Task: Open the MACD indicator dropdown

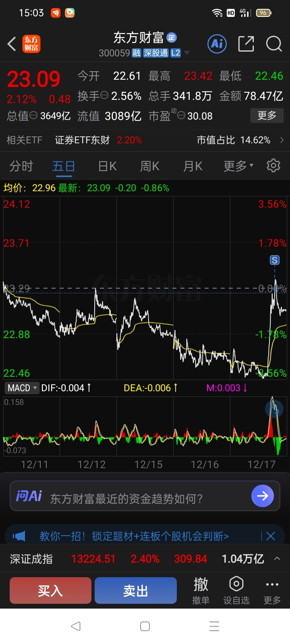Action: (x=22, y=388)
